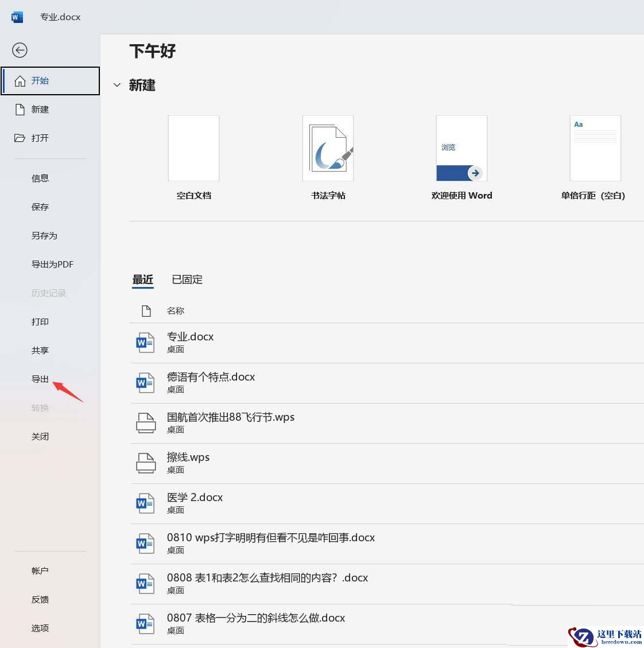
Task: Open 0810 wps打字明明有但看不见是咋回事.docx
Action: [387, 544]
